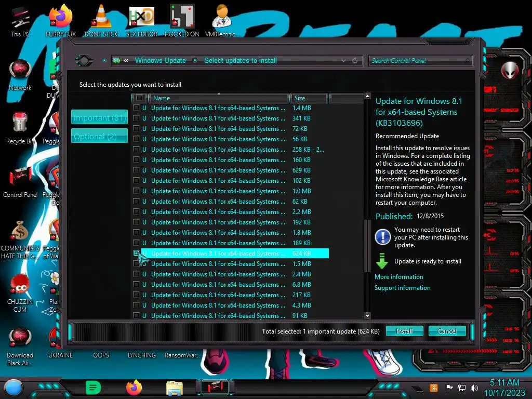Select the Optional (2) tab
532x399 pixels.
click(x=99, y=136)
